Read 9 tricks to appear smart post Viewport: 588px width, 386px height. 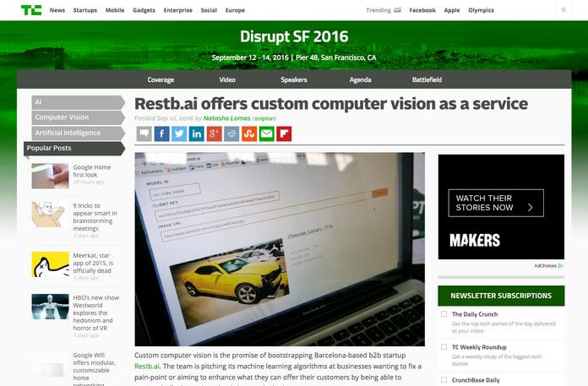pyautogui.click(x=95, y=217)
